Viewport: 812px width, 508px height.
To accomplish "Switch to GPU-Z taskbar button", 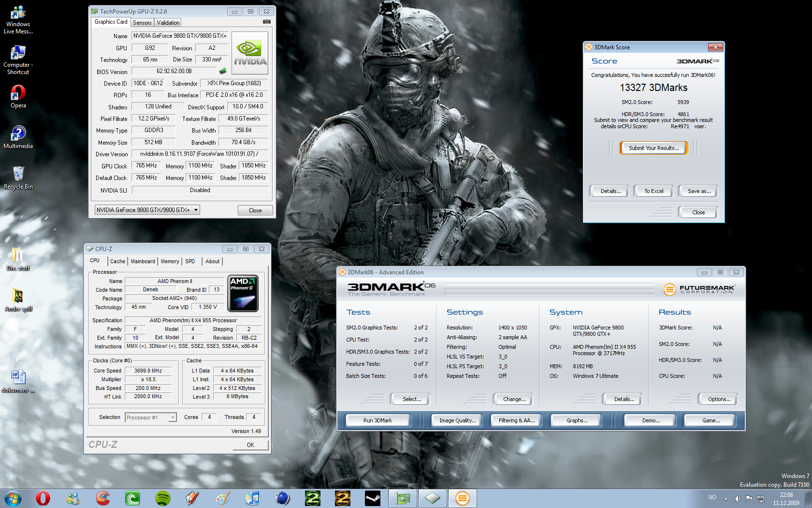I will coord(403,498).
